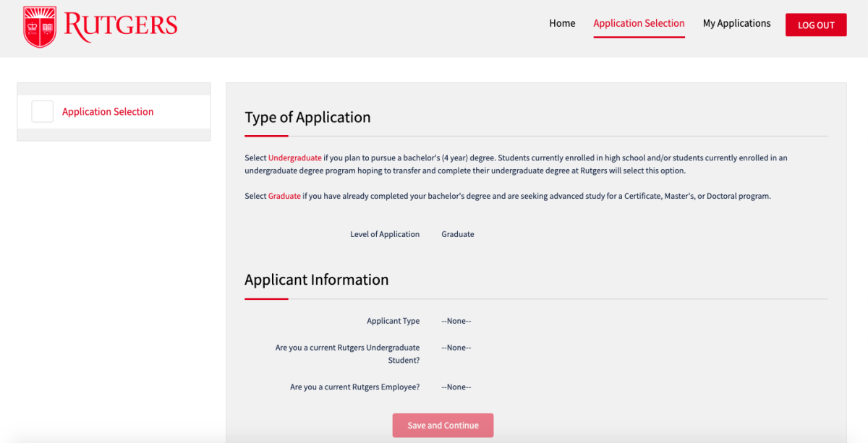Screen dimensions: 868x443
Task: Toggle the checkbox beside Application Selection sidebar
Action: coord(43,111)
